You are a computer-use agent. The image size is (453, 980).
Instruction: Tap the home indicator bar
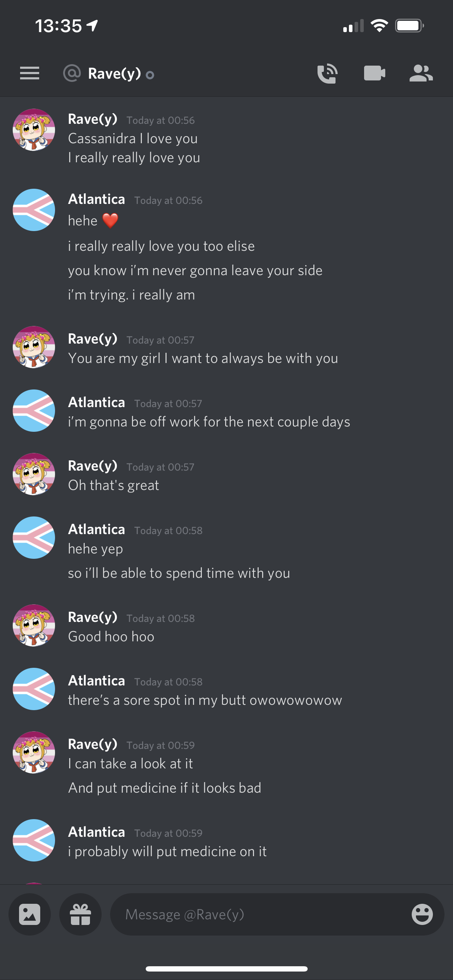pos(226,969)
